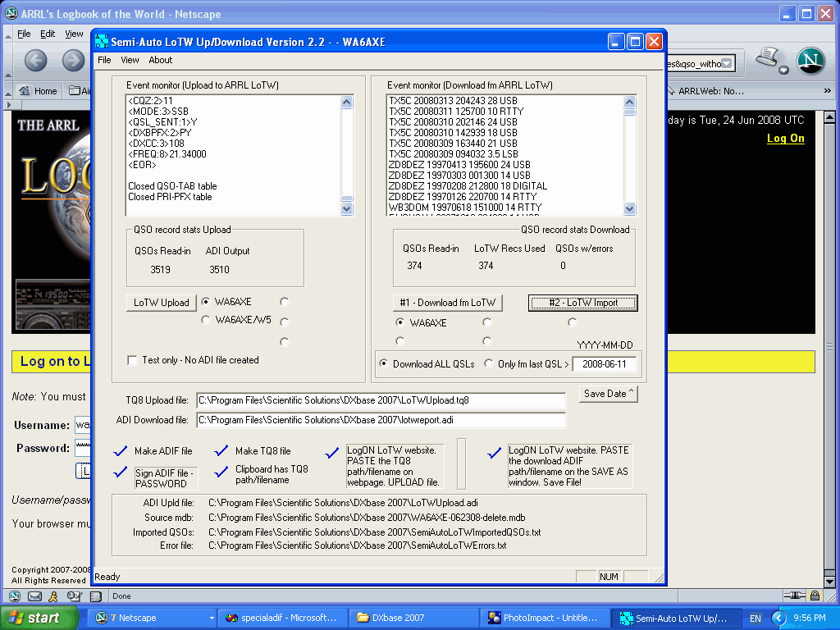Open the 7 Netscape taskbar group dropdown
The width and height of the screenshot is (840, 630).
coord(212,619)
